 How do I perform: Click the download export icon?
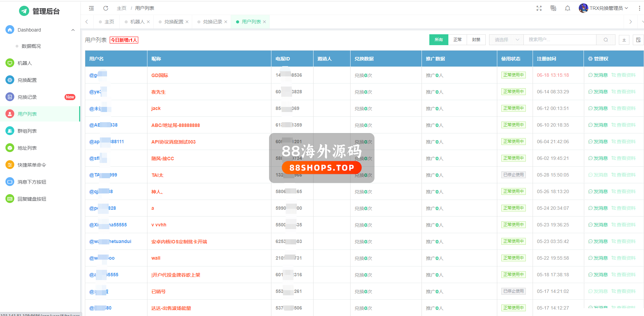point(624,40)
